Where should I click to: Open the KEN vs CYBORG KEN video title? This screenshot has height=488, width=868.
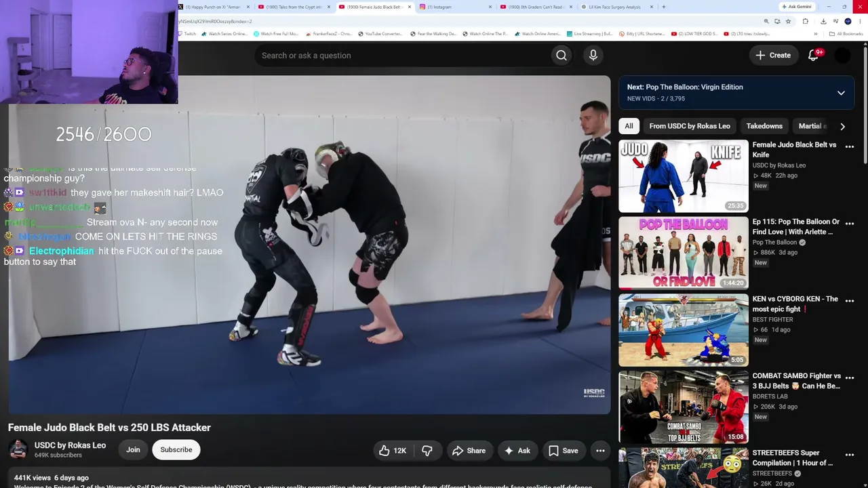tap(795, 304)
